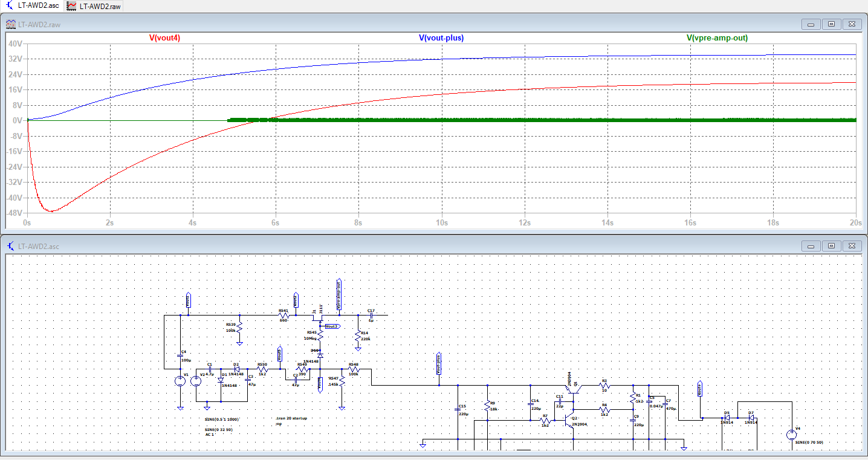Select resistor R545 10Meg
The image size is (868, 460).
point(320,336)
